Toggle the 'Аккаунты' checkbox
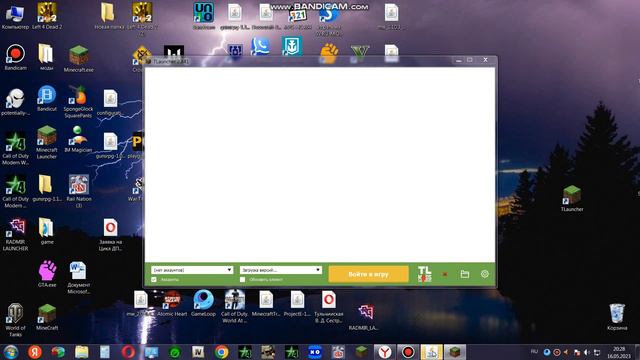This screenshot has height=360, width=640. click(x=154, y=280)
